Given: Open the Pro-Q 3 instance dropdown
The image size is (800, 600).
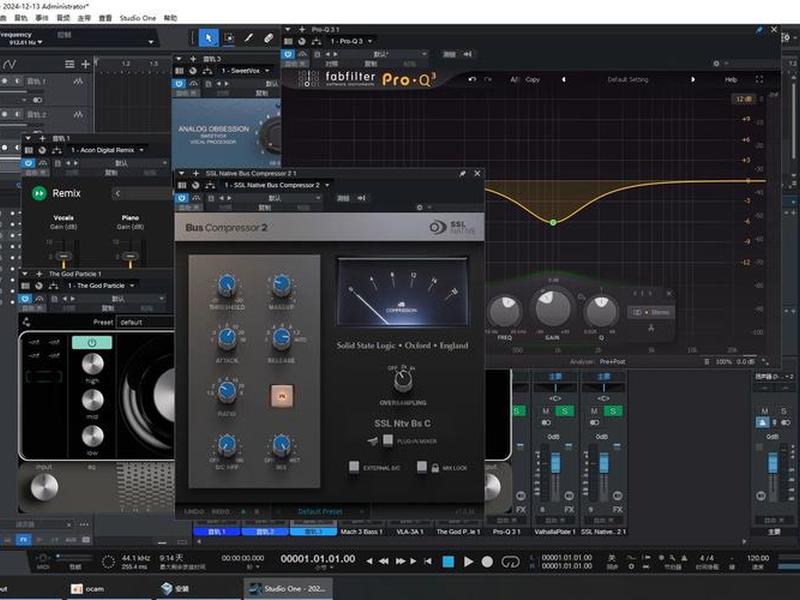Looking at the screenshot, I should 352,41.
